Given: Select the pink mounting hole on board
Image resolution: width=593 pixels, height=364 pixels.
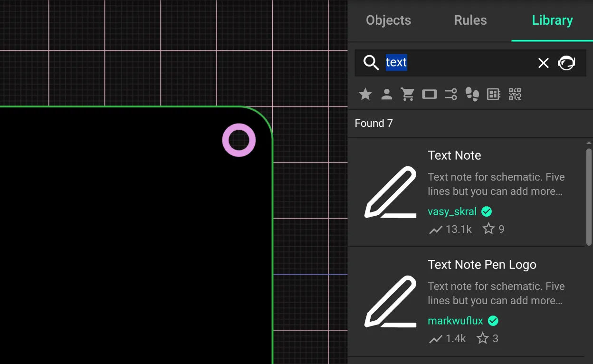Looking at the screenshot, I should pos(239,140).
